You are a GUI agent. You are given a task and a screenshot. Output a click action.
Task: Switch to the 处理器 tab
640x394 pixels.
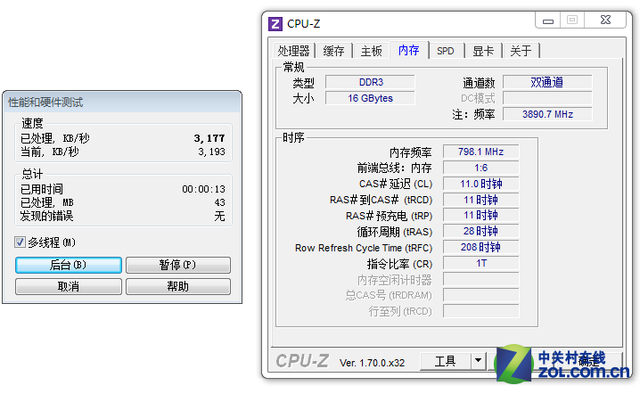[x=293, y=51]
